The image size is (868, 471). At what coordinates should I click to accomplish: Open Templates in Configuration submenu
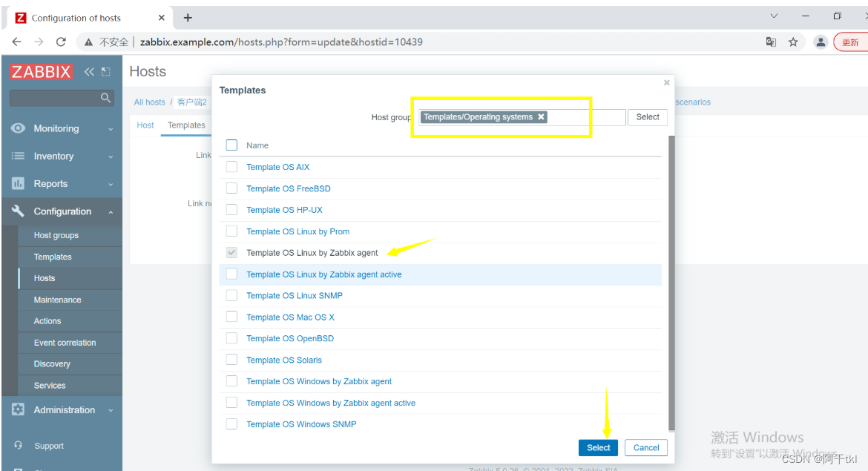(53, 257)
